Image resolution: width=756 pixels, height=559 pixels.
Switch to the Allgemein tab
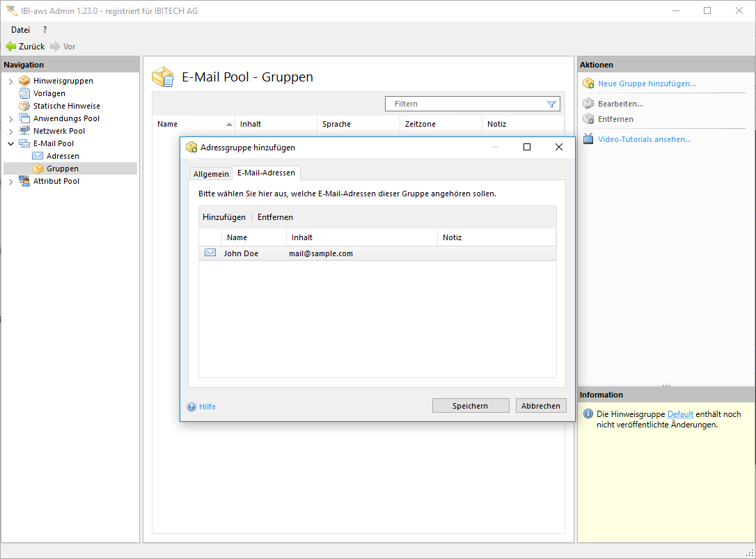pyautogui.click(x=211, y=174)
